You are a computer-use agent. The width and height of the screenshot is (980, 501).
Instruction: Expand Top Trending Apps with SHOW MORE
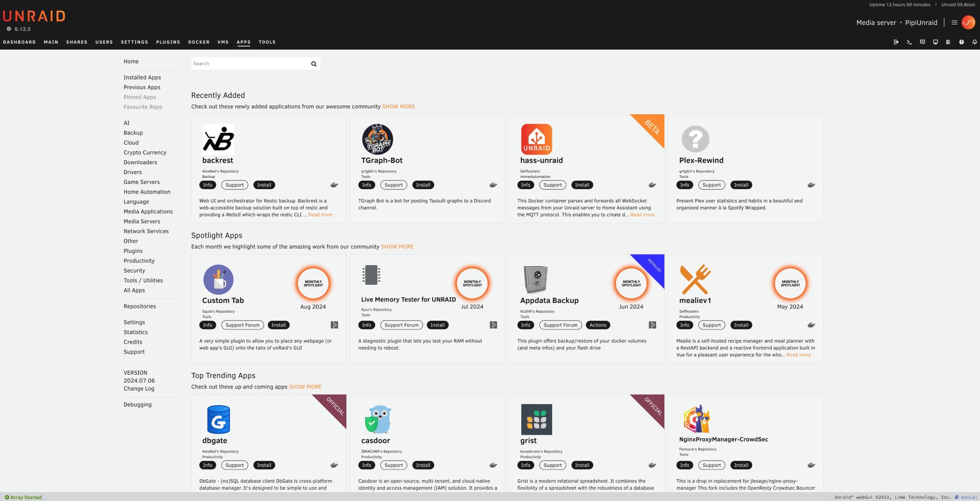tap(305, 387)
